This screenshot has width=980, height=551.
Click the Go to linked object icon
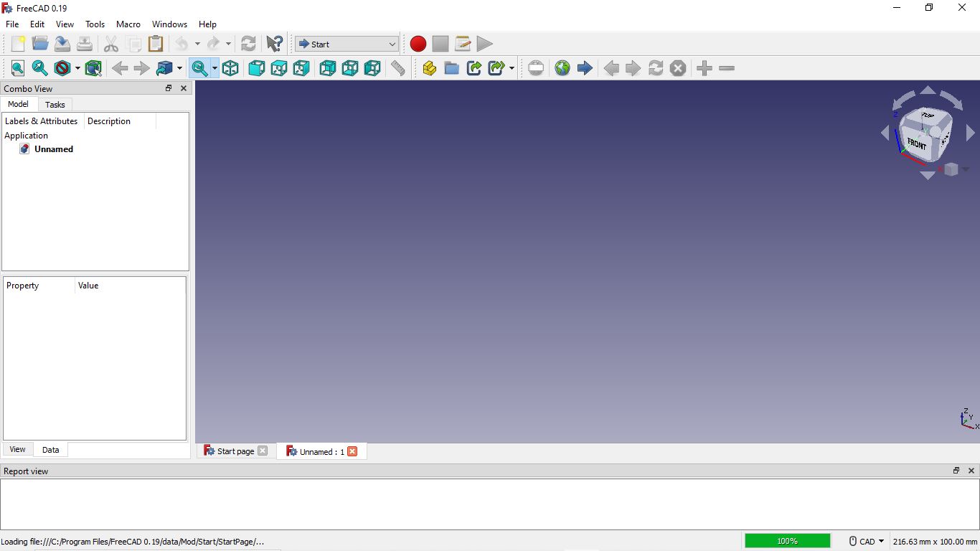pos(164,68)
